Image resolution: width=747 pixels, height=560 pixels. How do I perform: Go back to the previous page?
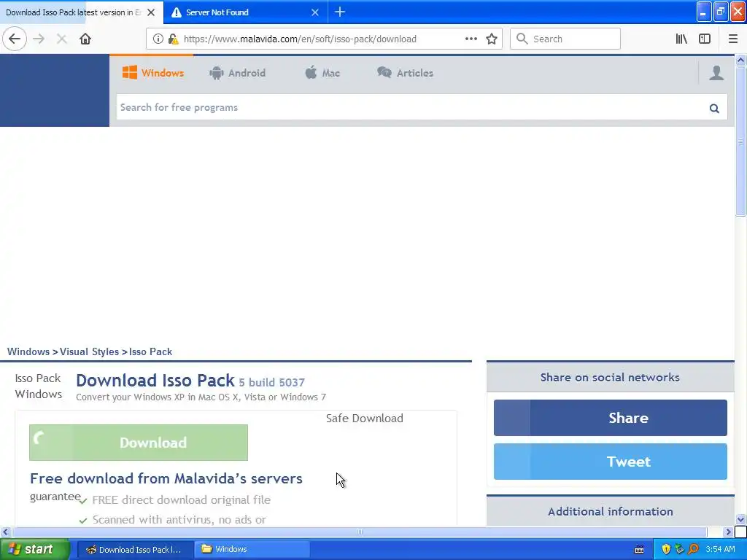[x=15, y=39]
